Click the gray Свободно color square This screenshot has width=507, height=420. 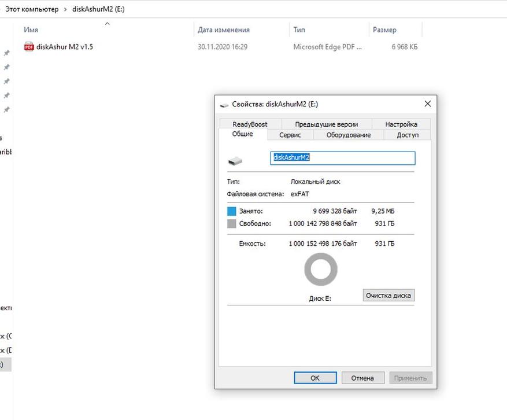[231, 223]
